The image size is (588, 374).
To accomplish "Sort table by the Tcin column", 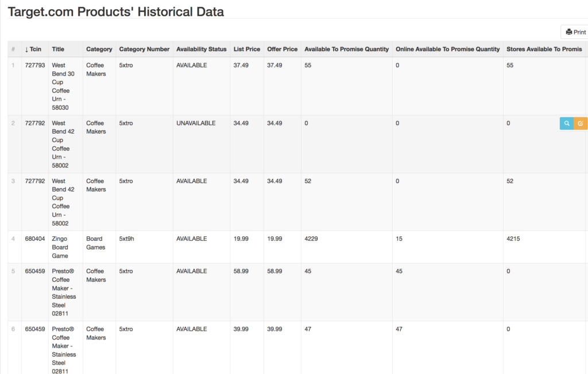I will tap(33, 49).
